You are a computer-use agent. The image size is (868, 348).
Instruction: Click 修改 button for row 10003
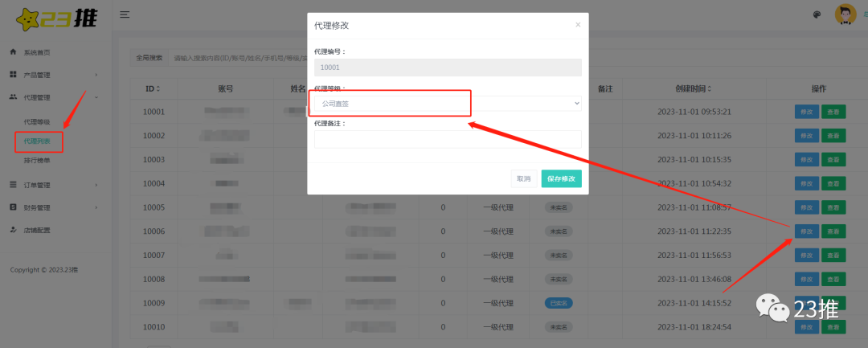click(807, 159)
